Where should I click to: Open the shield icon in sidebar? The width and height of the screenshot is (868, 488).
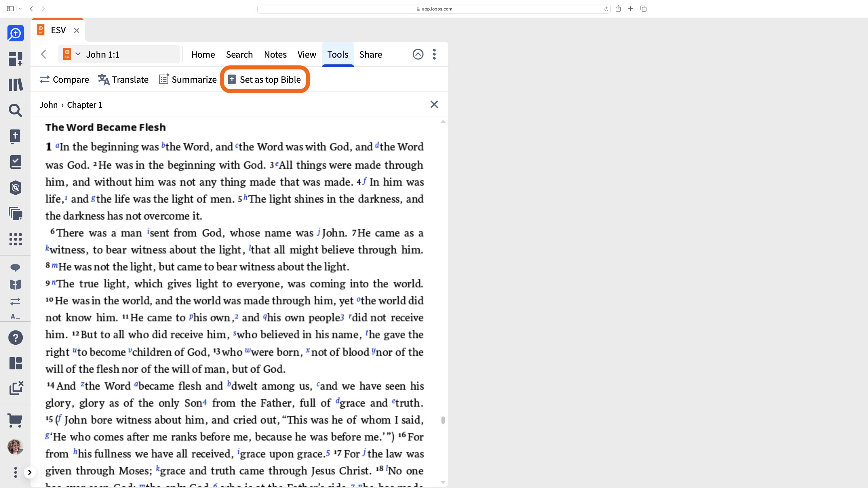(x=16, y=188)
